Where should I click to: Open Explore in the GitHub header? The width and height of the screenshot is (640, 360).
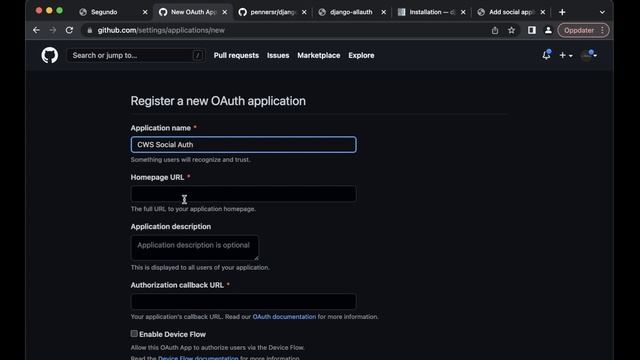(x=361, y=55)
